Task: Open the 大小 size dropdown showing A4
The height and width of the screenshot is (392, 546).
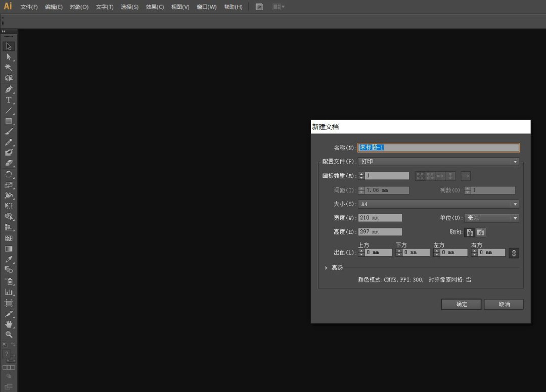Action: pos(438,205)
